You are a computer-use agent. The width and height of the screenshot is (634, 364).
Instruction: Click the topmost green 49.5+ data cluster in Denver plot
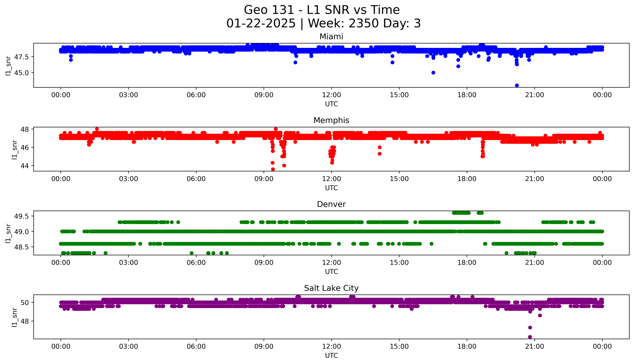[x=461, y=213]
